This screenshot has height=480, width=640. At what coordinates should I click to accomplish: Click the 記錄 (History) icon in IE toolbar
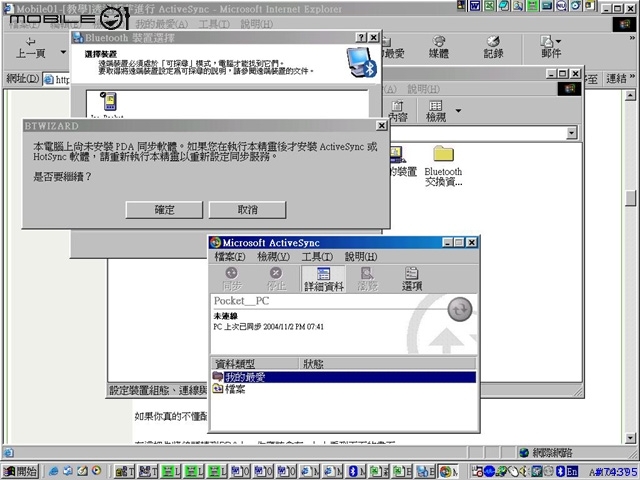493,47
